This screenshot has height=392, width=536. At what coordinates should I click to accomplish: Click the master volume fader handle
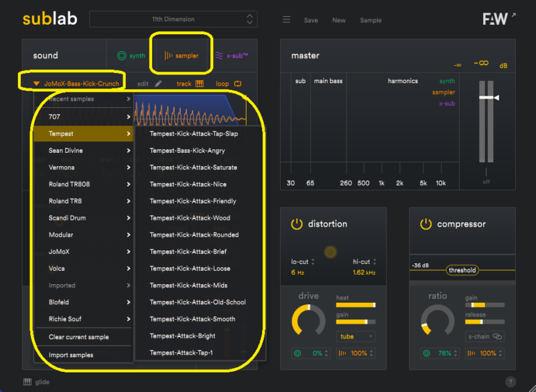(487, 98)
